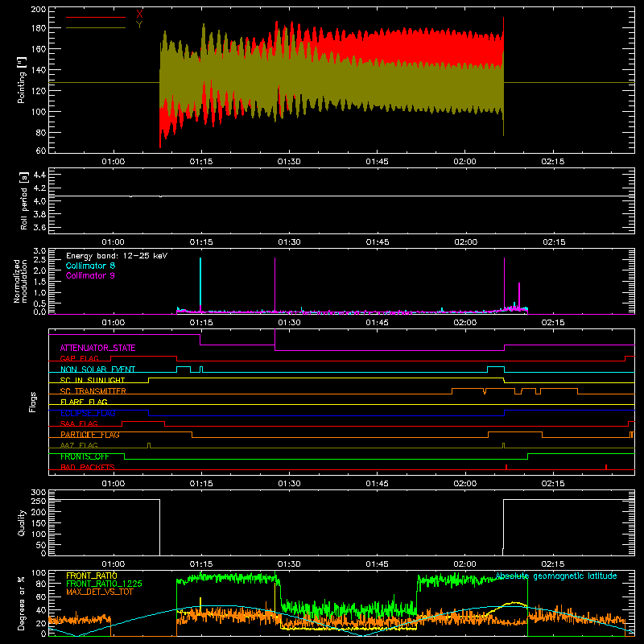This screenshot has height=644, width=644.
Task: Select the FRONTS_OFF flag label
Action: [85, 456]
